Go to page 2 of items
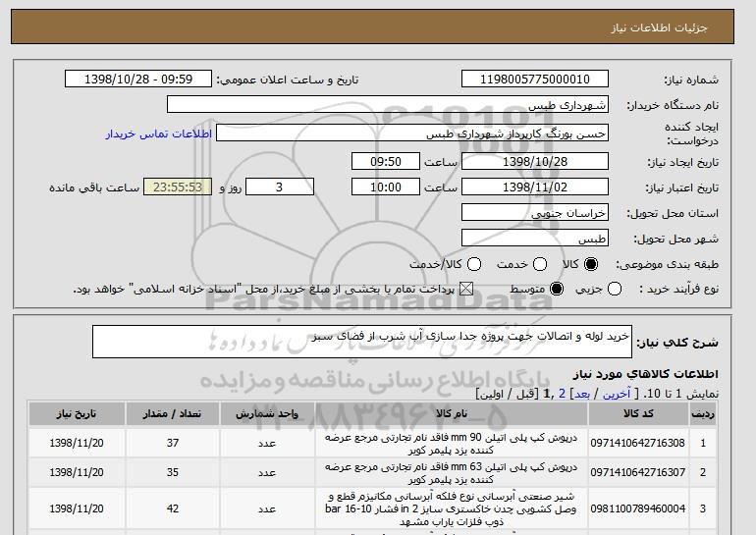The width and height of the screenshot is (756, 535). click(562, 395)
